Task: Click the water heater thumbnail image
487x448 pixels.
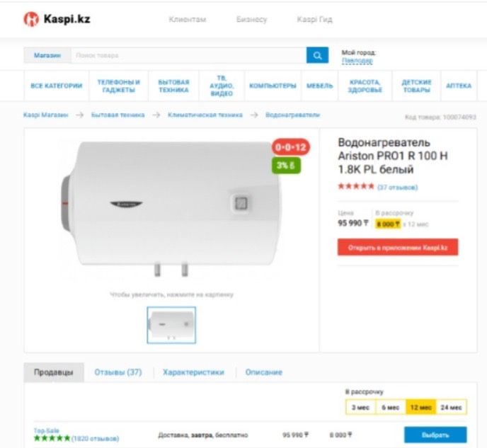Action: pyautogui.click(x=171, y=325)
